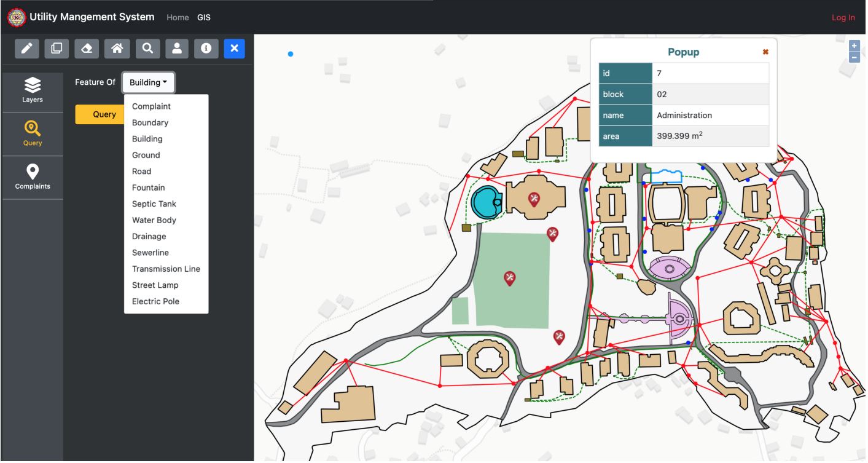Select the eraser tool

(86, 49)
